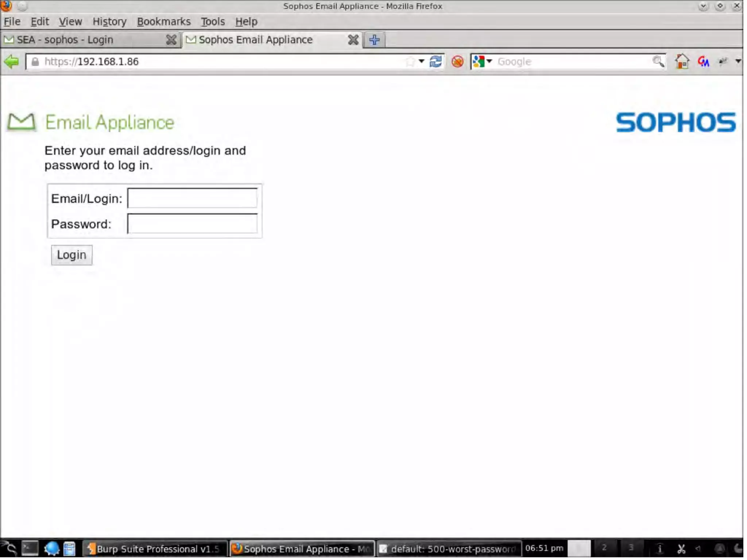Click the SOPHOS logo

click(676, 122)
